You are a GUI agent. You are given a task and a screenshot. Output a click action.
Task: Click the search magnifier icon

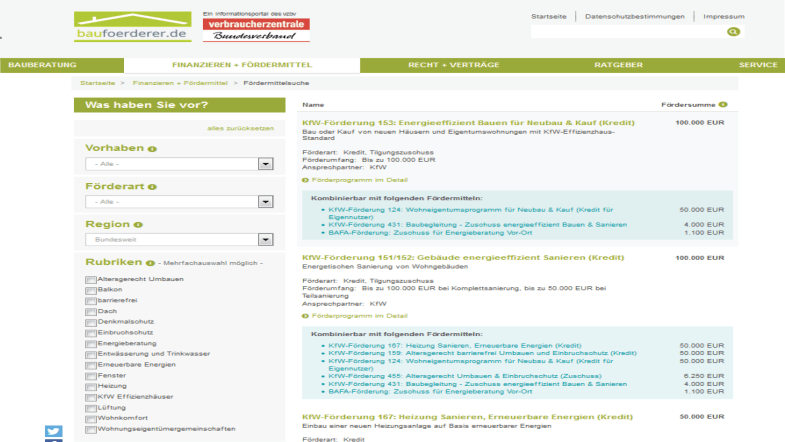[733, 32]
